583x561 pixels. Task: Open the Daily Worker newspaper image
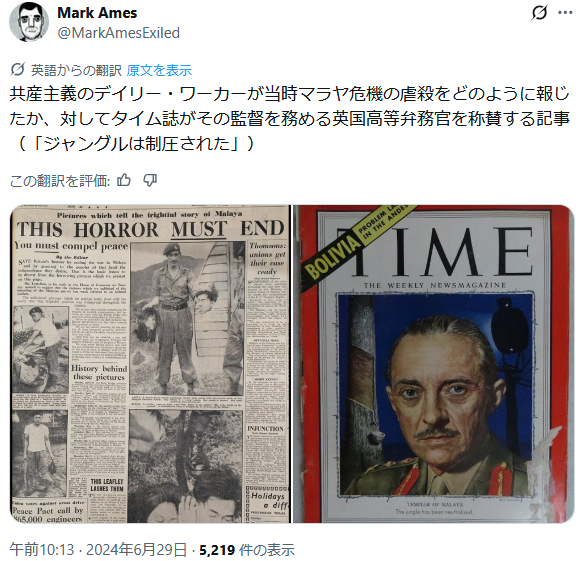click(x=150, y=364)
